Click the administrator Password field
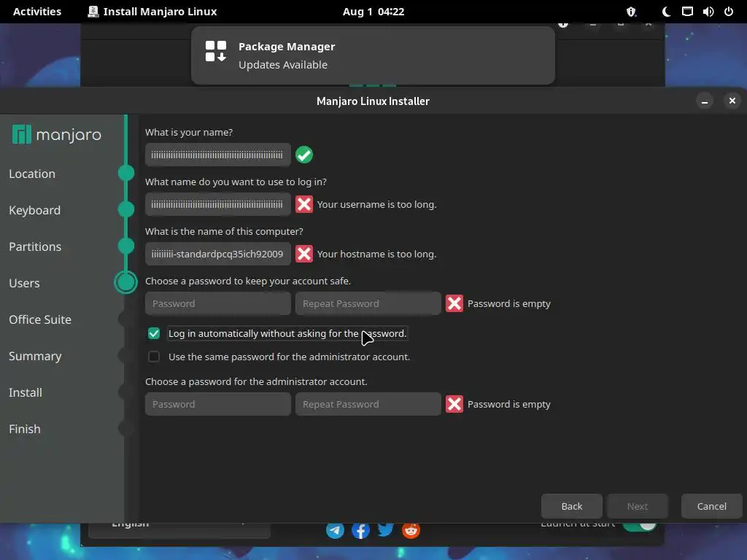This screenshot has width=747, height=560. 217,404
